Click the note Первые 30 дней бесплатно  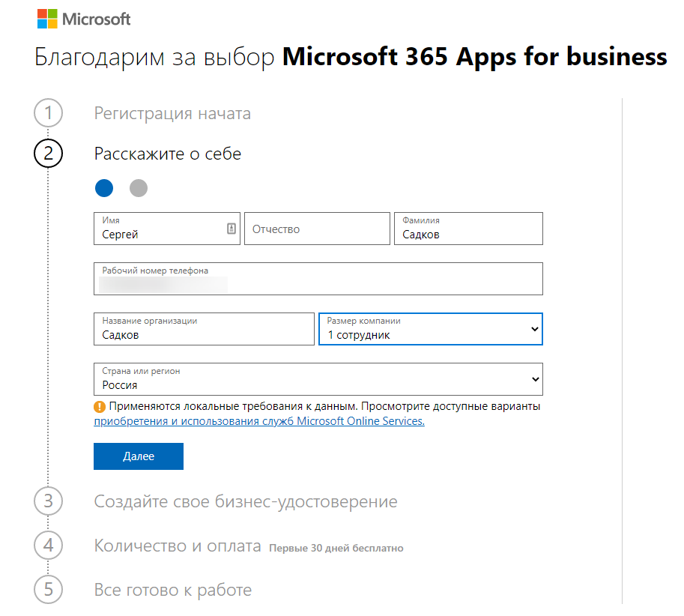(x=336, y=548)
